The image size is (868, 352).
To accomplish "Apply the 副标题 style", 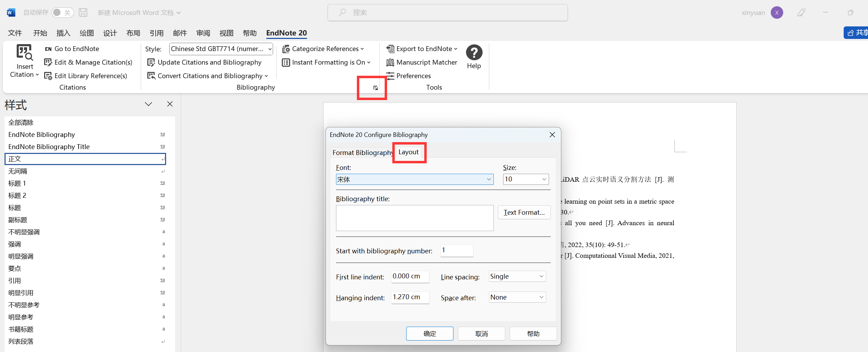I will tap(85, 220).
